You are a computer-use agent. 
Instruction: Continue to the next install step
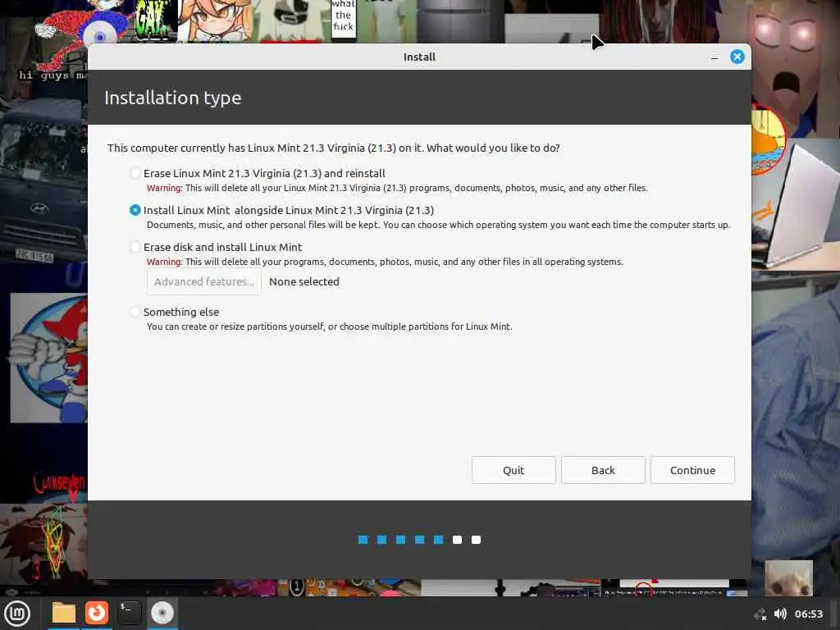(692, 470)
